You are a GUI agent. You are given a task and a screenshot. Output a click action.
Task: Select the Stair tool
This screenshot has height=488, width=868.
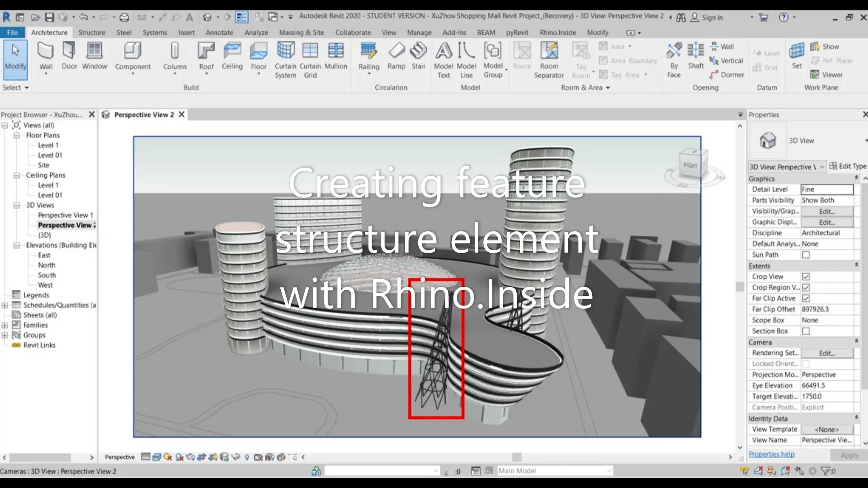pyautogui.click(x=418, y=56)
